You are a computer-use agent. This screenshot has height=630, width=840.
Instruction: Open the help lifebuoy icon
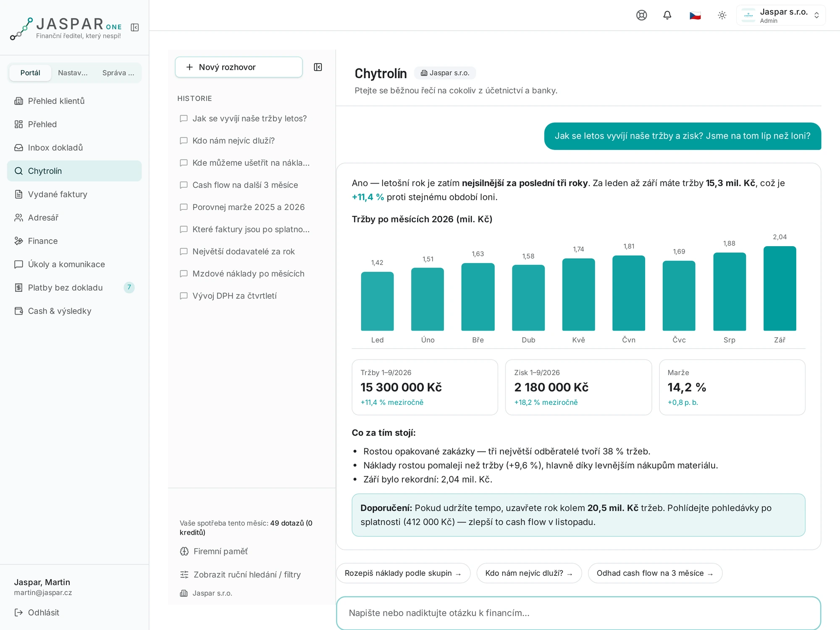641,15
